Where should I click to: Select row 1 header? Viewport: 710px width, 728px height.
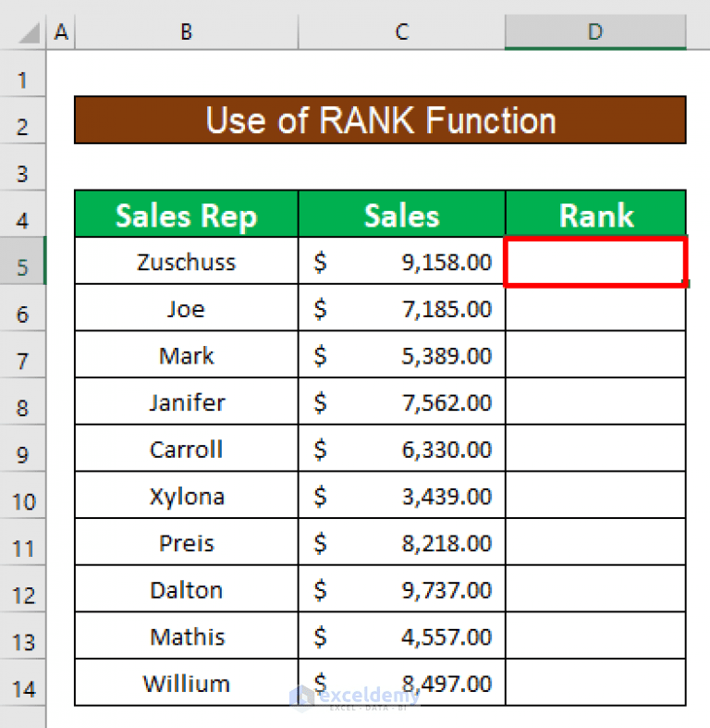[23, 73]
